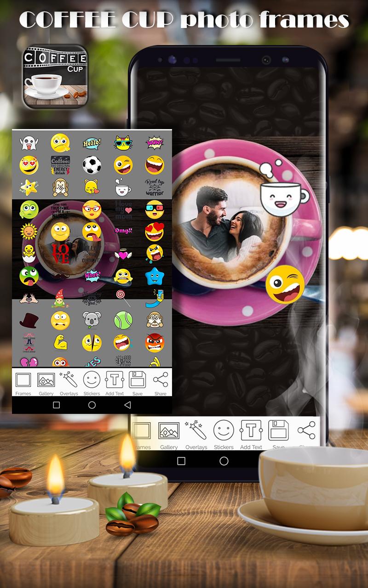Open Gallery in the sticker panel toolbar
368x588 pixels.
coord(46,382)
